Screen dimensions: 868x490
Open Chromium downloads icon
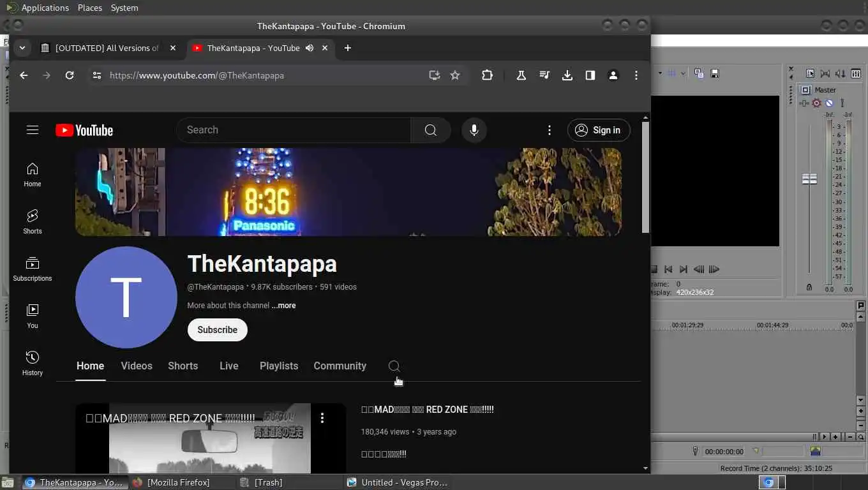[567, 75]
